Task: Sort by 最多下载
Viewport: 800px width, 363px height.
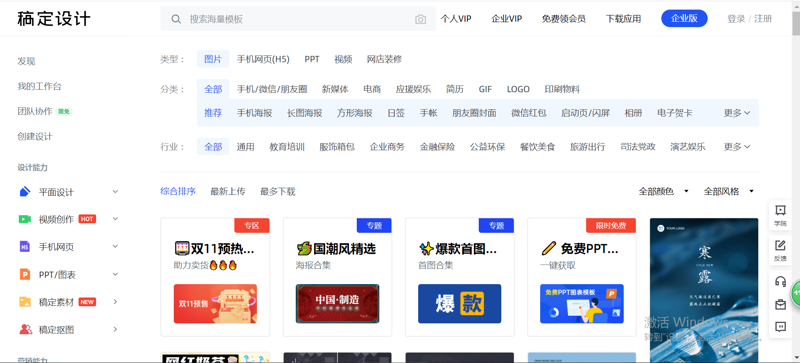Action: tap(278, 191)
